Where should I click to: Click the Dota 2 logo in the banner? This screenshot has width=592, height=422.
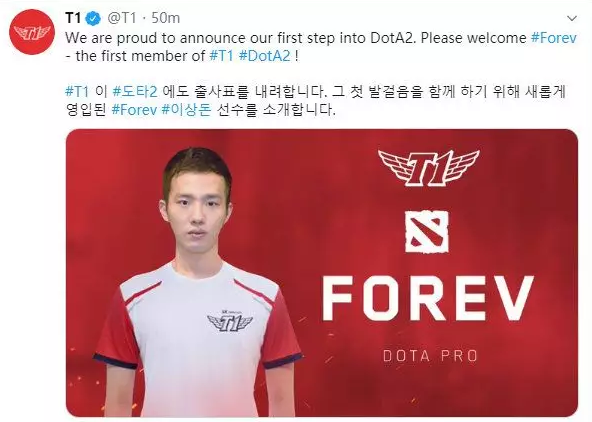427,231
